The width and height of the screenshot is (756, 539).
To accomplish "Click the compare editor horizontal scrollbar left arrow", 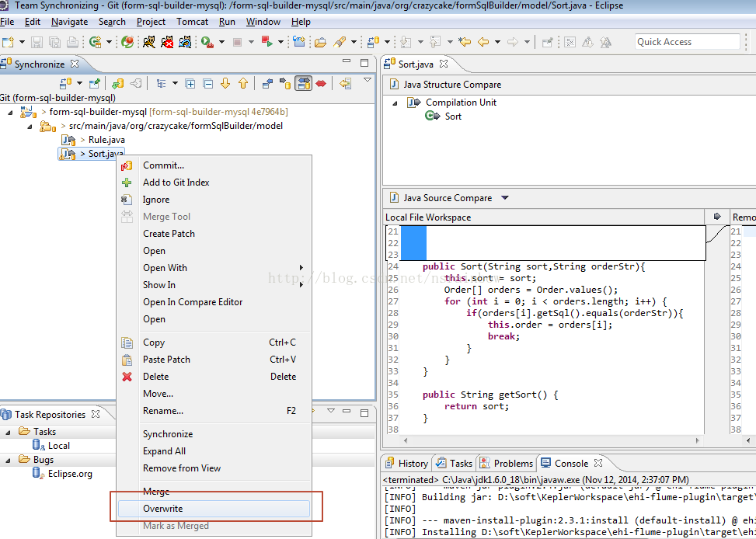I will (x=405, y=440).
